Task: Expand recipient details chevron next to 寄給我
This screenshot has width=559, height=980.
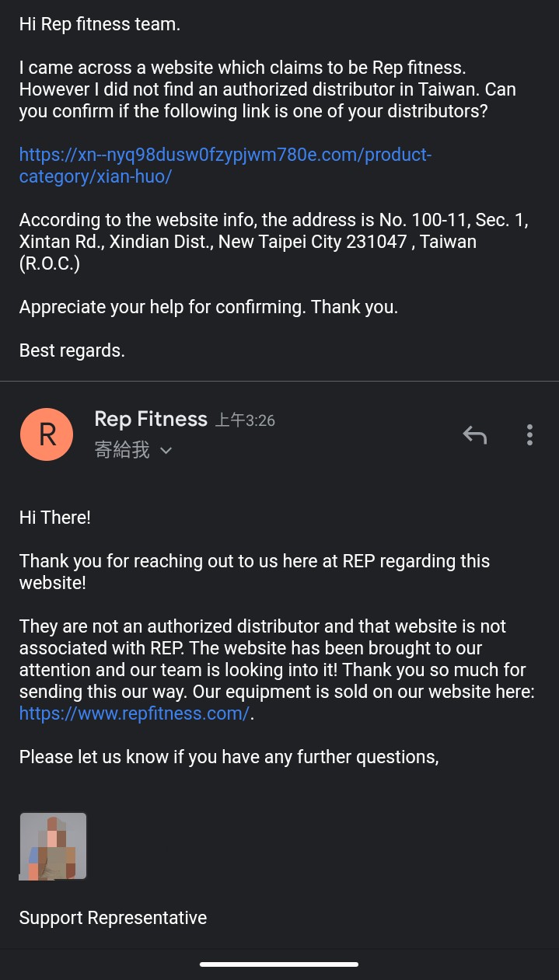Action: [166, 451]
